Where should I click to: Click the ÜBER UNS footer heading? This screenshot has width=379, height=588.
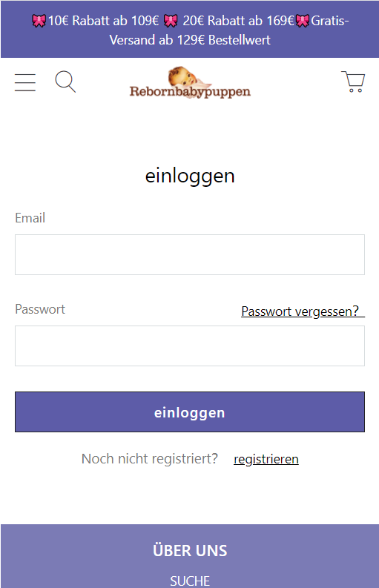click(x=190, y=550)
